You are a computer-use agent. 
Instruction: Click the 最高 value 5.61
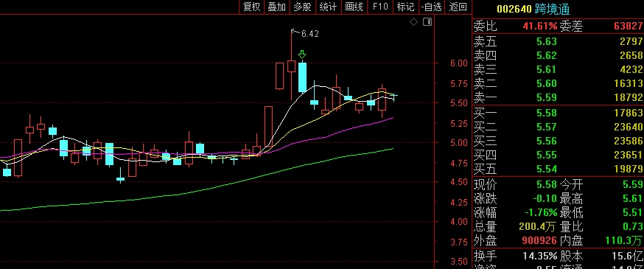point(632,199)
